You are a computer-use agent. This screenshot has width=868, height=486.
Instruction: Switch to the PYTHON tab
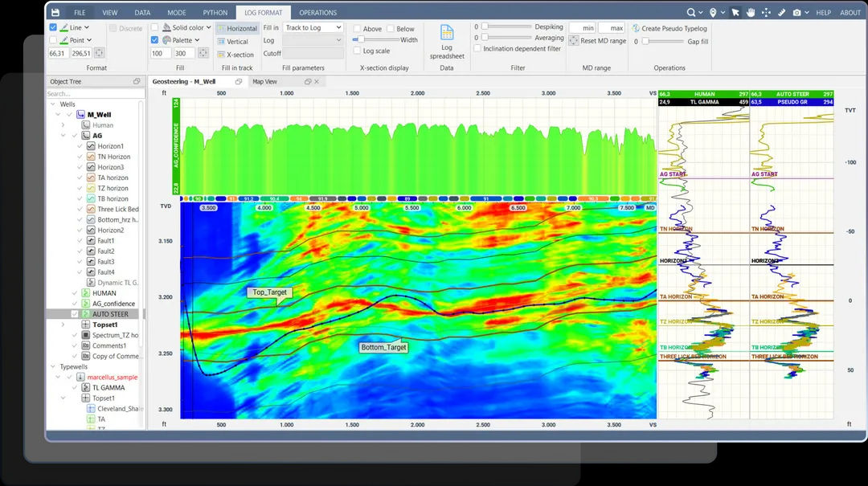point(215,12)
